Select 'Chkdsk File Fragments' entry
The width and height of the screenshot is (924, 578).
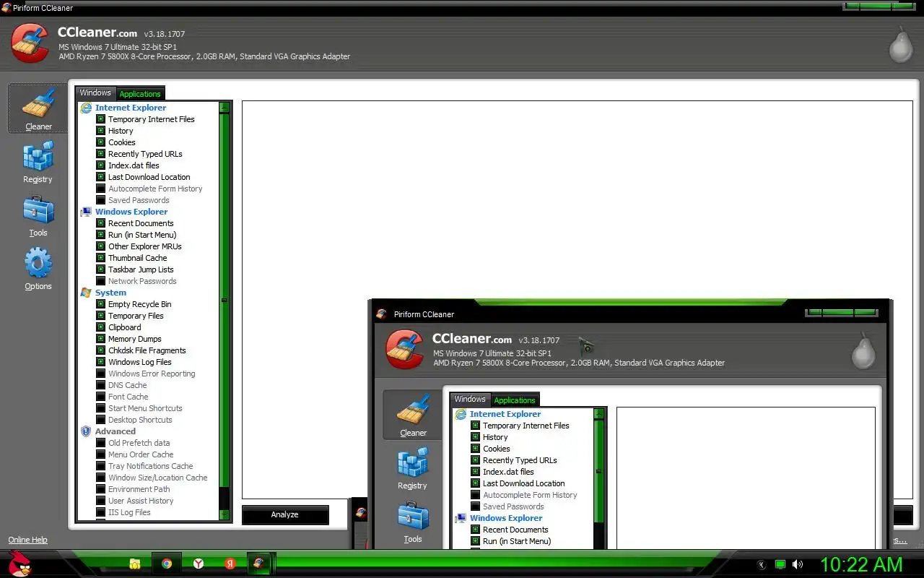147,350
